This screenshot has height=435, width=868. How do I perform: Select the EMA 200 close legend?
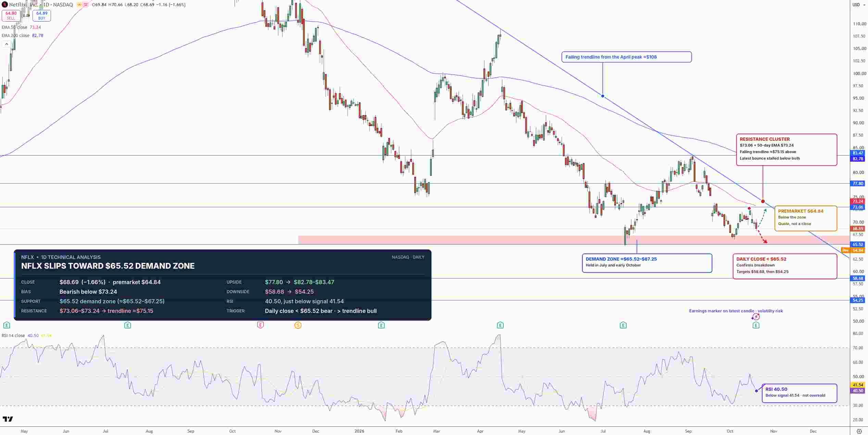click(22, 36)
